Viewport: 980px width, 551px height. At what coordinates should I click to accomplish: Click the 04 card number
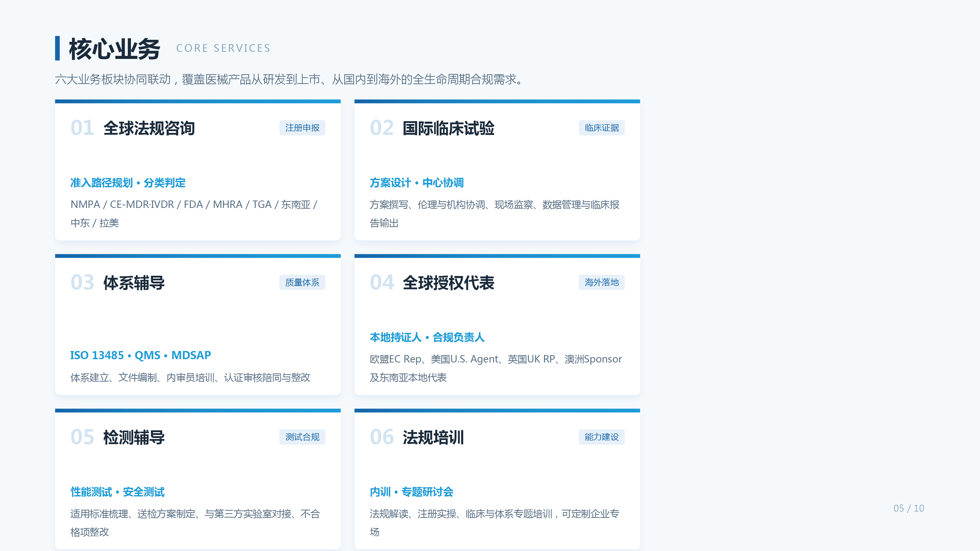click(382, 283)
